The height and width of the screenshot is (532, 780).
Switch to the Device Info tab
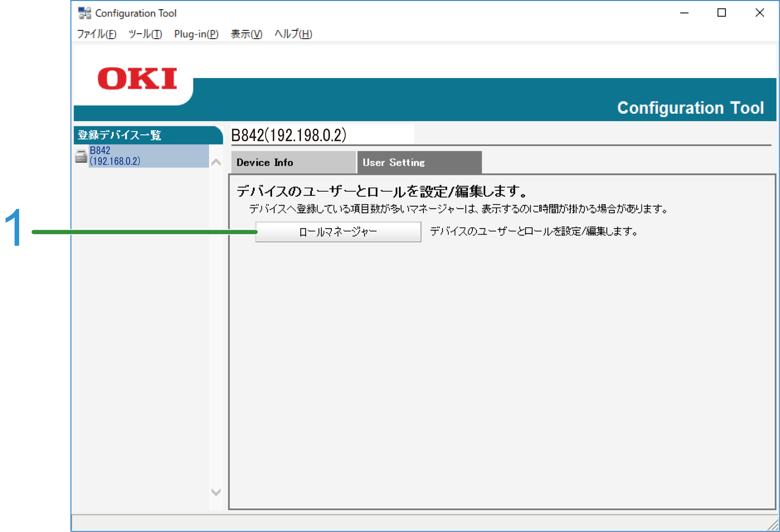(293, 162)
